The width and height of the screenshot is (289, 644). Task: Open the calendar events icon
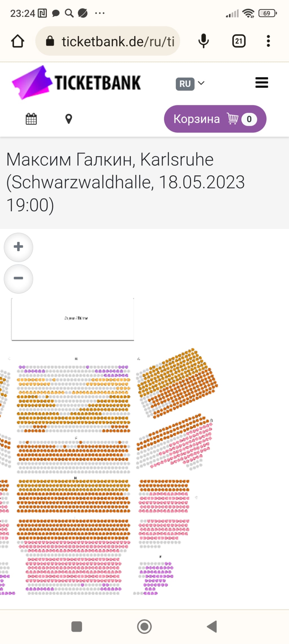tap(31, 119)
